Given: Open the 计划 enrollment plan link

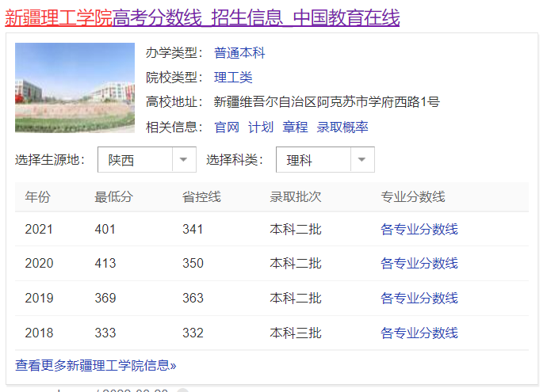Looking at the screenshot, I should coord(261,127).
